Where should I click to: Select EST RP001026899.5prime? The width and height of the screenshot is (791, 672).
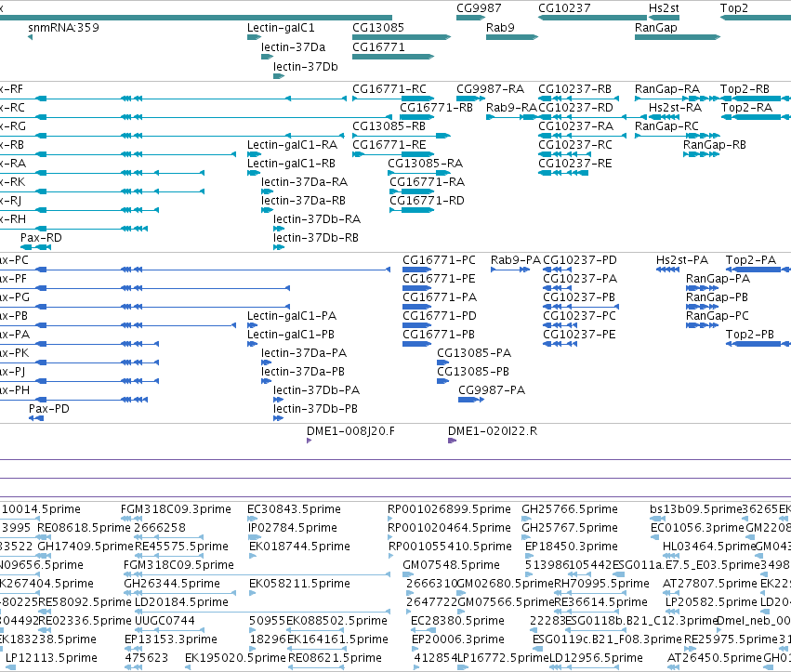[x=389, y=519]
